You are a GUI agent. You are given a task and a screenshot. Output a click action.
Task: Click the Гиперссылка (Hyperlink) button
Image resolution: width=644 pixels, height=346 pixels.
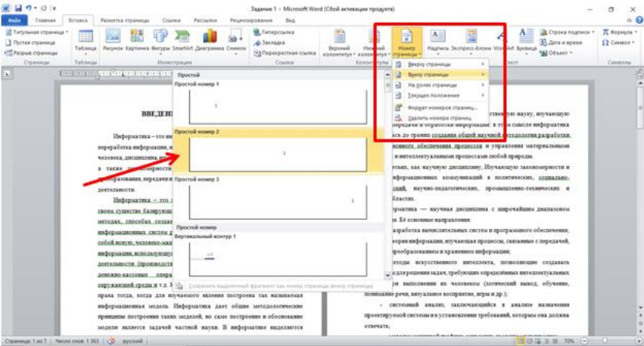click(278, 33)
